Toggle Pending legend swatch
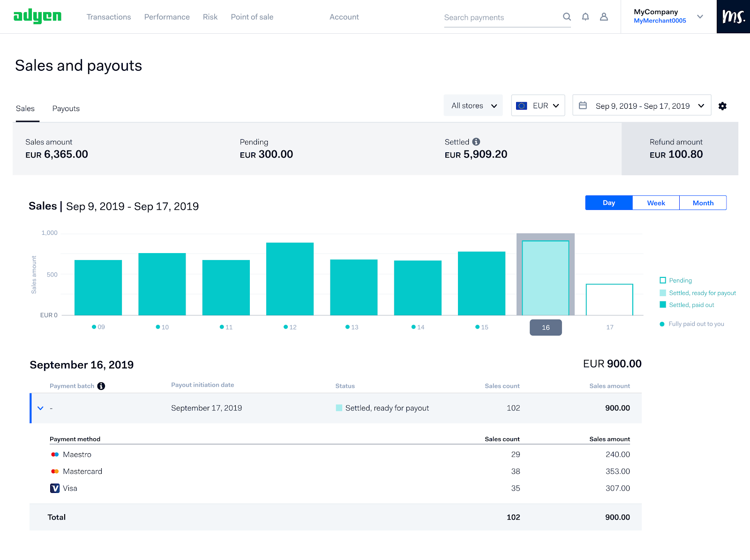This screenshot has height=560, width=750. [x=663, y=280]
